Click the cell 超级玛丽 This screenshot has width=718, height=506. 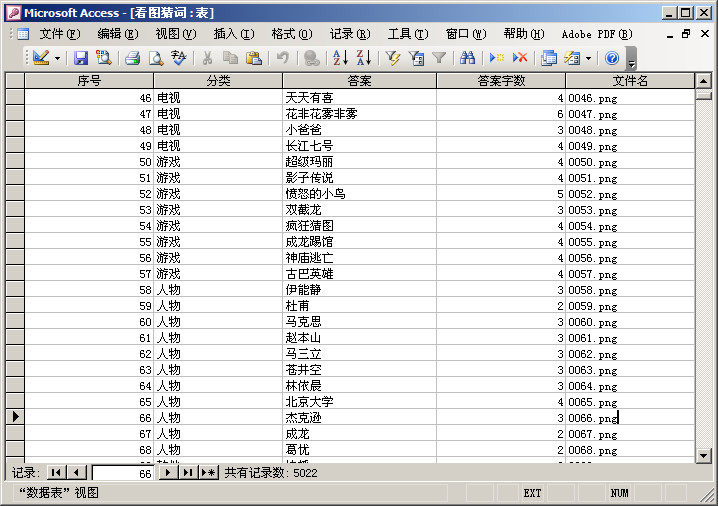pyautogui.click(x=359, y=162)
